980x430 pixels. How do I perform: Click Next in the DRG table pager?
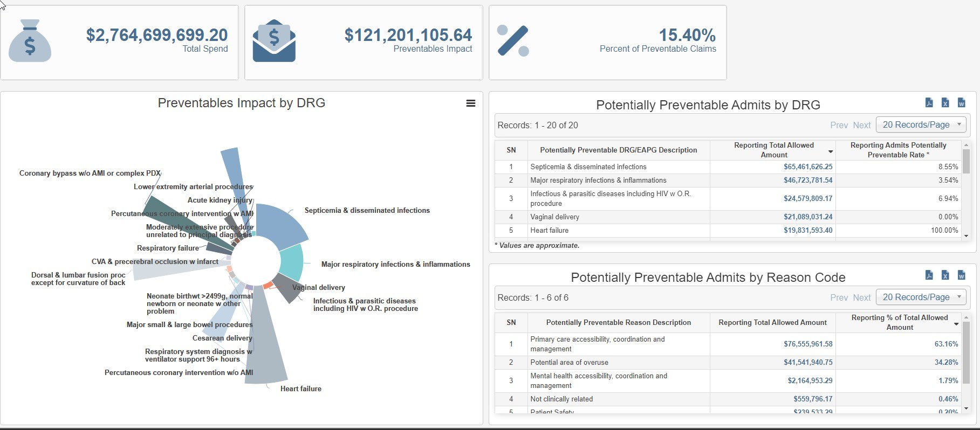pyautogui.click(x=862, y=125)
